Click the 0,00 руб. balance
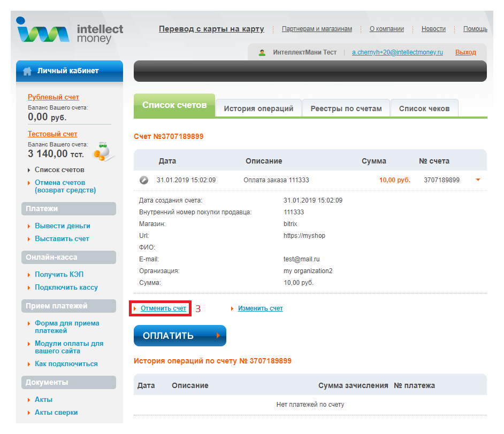The width and height of the screenshot is (504, 434). [47, 117]
